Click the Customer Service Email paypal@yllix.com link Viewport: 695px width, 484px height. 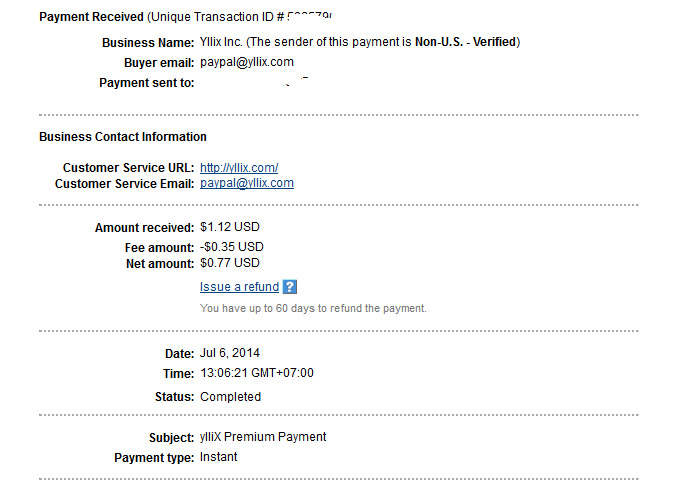tap(247, 183)
